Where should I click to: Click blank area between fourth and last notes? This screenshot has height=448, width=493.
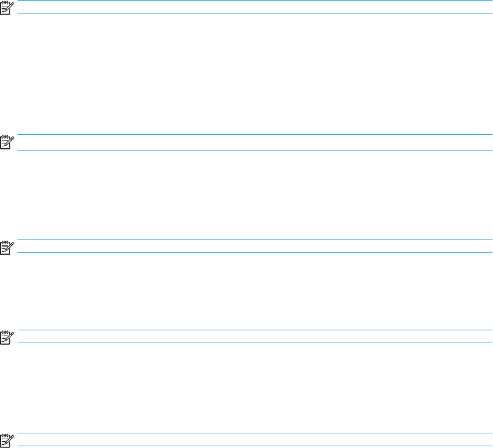pos(246,388)
